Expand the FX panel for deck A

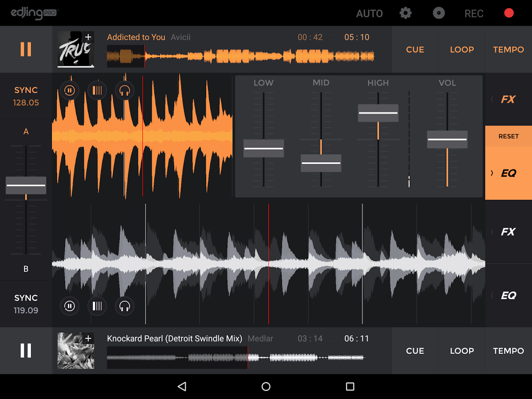[x=508, y=99]
